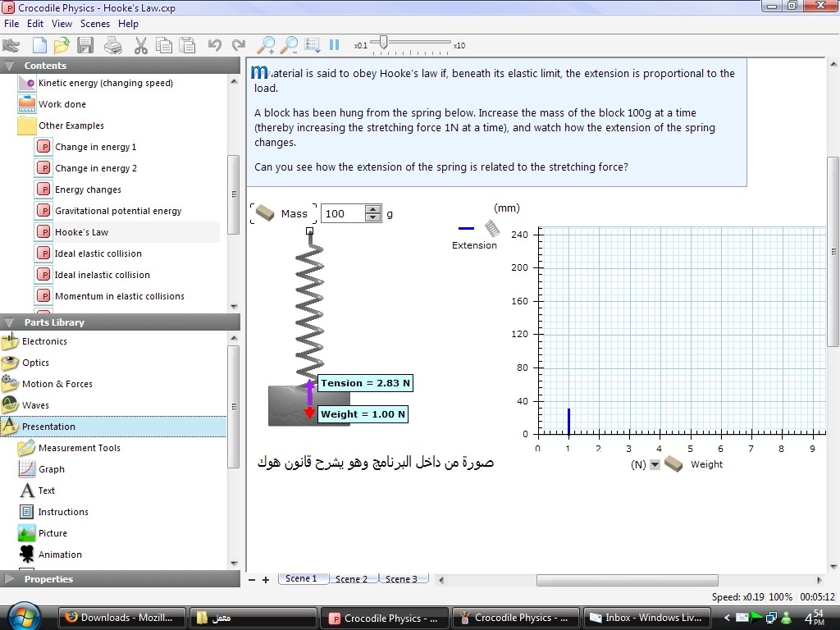This screenshot has width=840, height=630.
Task: Open Downloads - Mozilla taskbar button
Action: pos(121,618)
